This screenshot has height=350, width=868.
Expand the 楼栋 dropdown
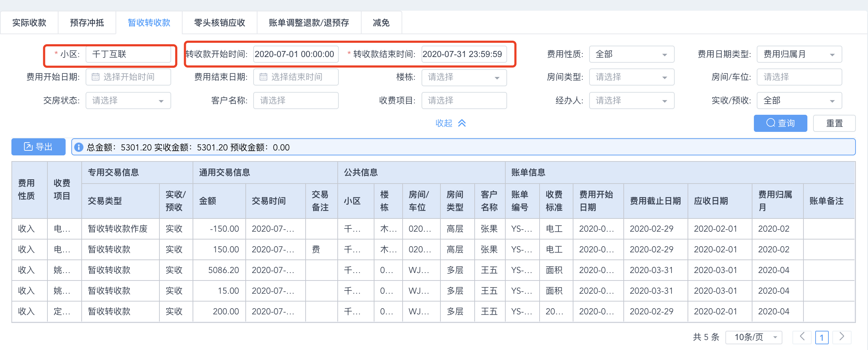pyautogui.click(x=464, y=77)
